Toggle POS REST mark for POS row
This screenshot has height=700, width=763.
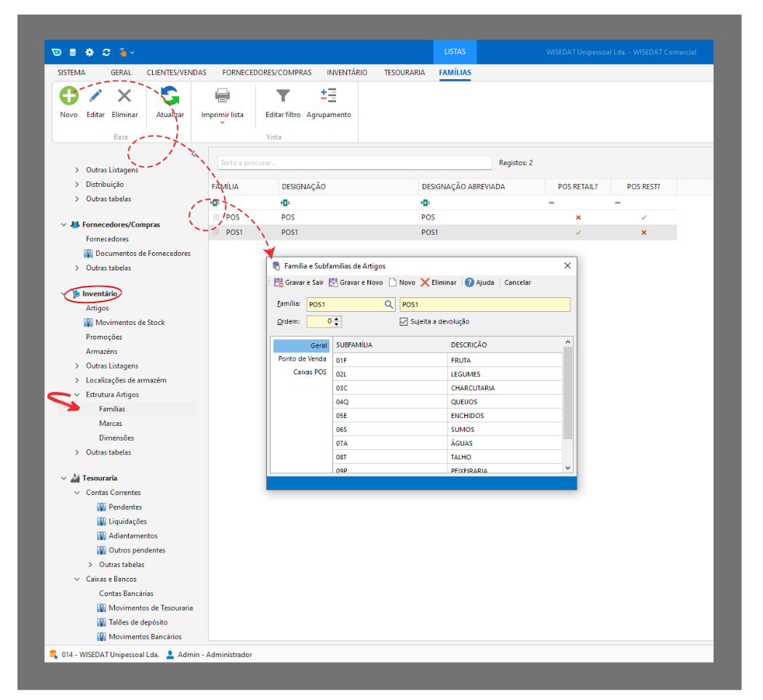[644, 217]
